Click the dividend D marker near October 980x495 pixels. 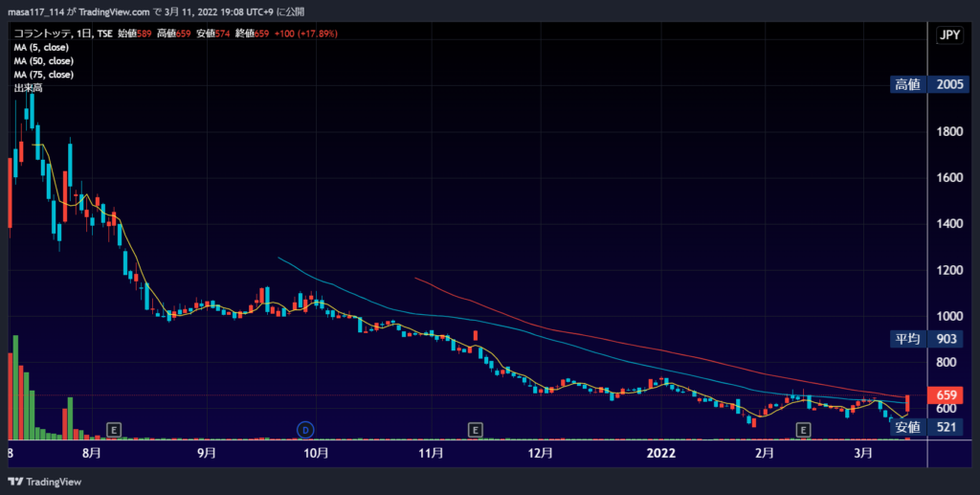click(x=305, y=430)
